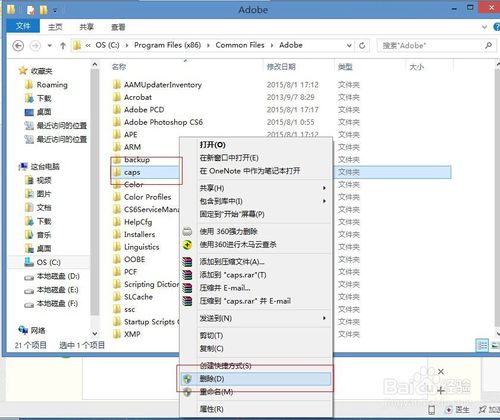The width and height of the screenshot is (500, 420).
Task: Expand the address bar history dropdown
Action: (349, 45)
